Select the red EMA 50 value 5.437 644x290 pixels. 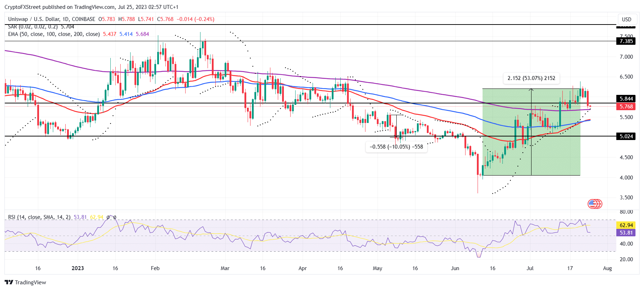(110, 34)
